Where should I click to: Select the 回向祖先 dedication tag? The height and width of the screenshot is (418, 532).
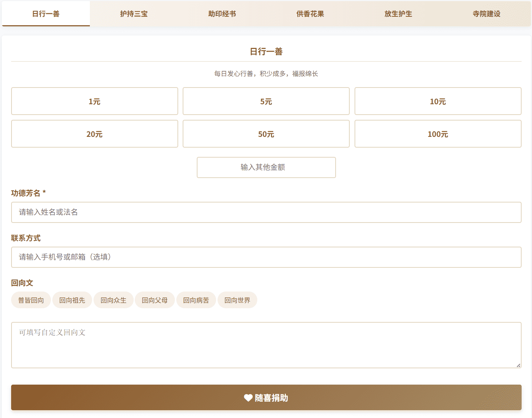point(72,300)
